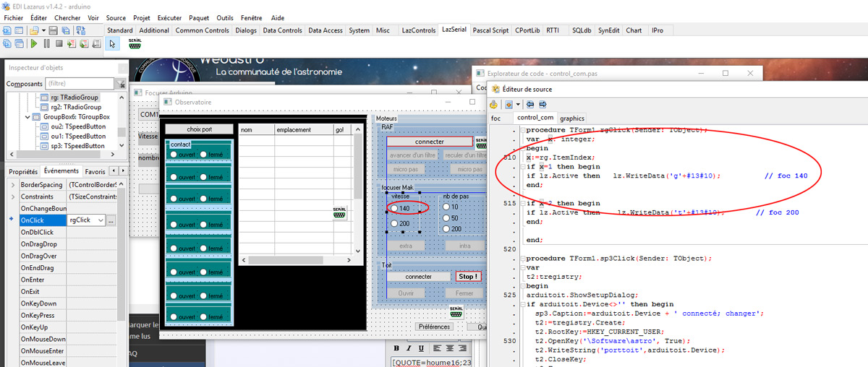Click the Save floppy disk icon

tap(54, 30)
